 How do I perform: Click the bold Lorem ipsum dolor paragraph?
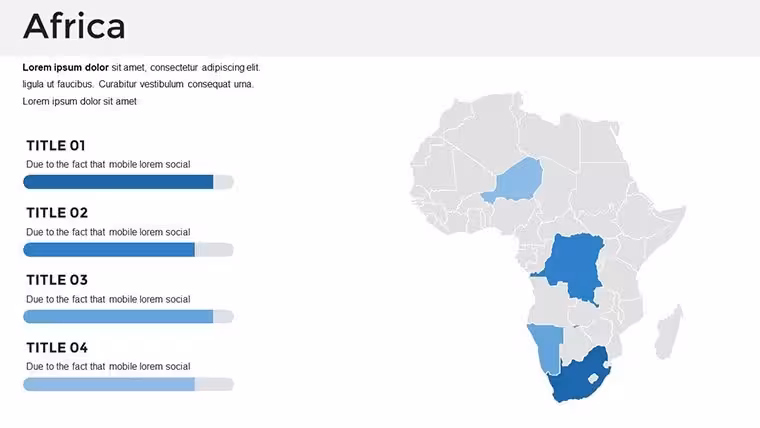[x=141, y=84]
